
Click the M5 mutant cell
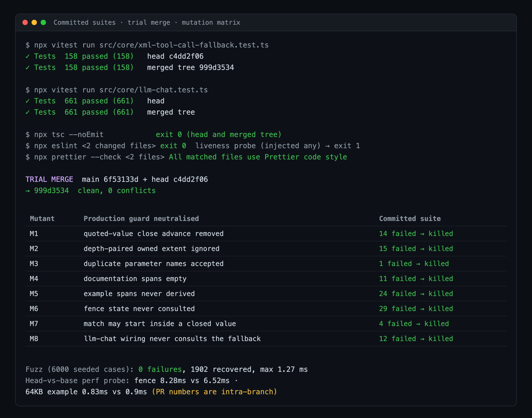click(x=34, y=294)
